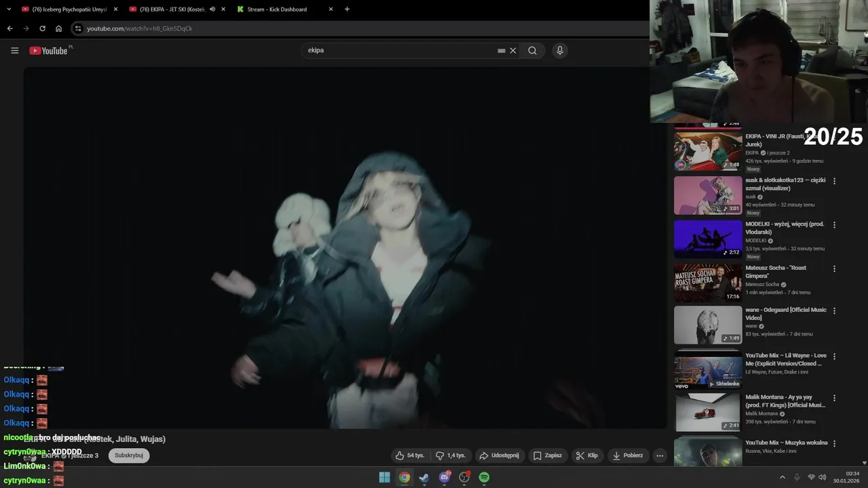Screen dimensions: 868x488
Task: Create a clip with the Klip button
Action: click(x=587, y=455)
